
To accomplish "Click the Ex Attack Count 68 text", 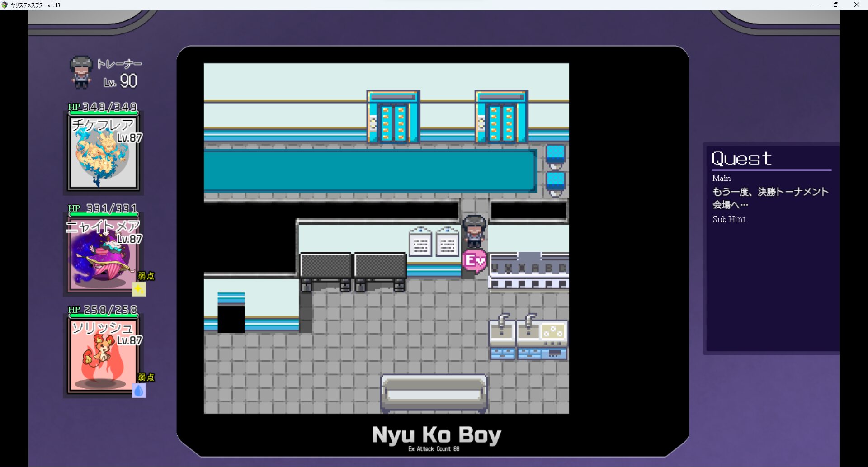I will point(434,449).
